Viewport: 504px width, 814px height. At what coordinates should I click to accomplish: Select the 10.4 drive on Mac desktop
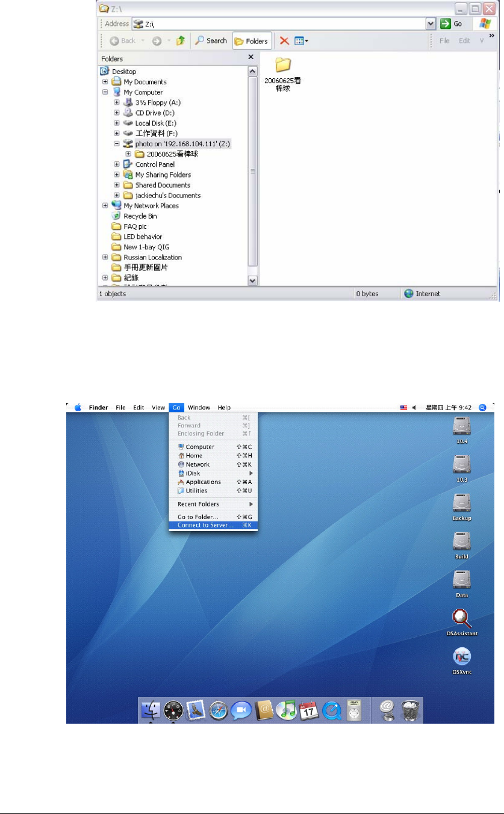pos(462,431)
